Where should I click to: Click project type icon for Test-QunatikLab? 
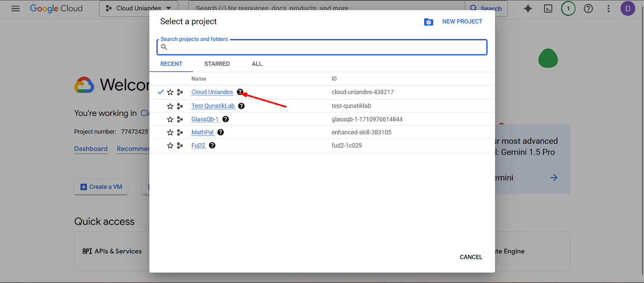click(180, 106)
